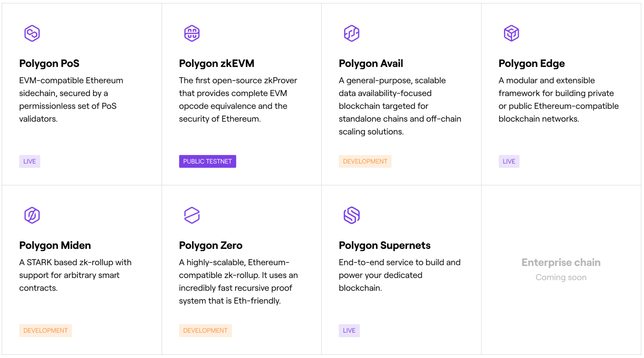644x358 pixels.
Task: Click the DEVELOPMENT badge under Polygon Avail
Action: click(x=365, y=161)
